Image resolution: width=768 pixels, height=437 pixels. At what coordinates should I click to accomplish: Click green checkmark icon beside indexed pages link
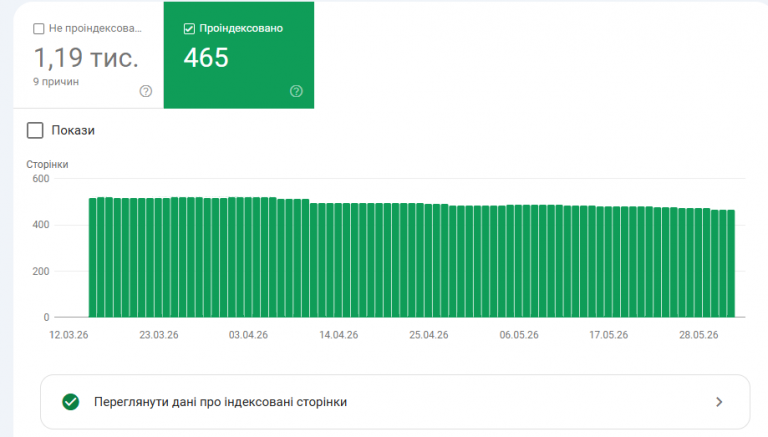point(71,402)
